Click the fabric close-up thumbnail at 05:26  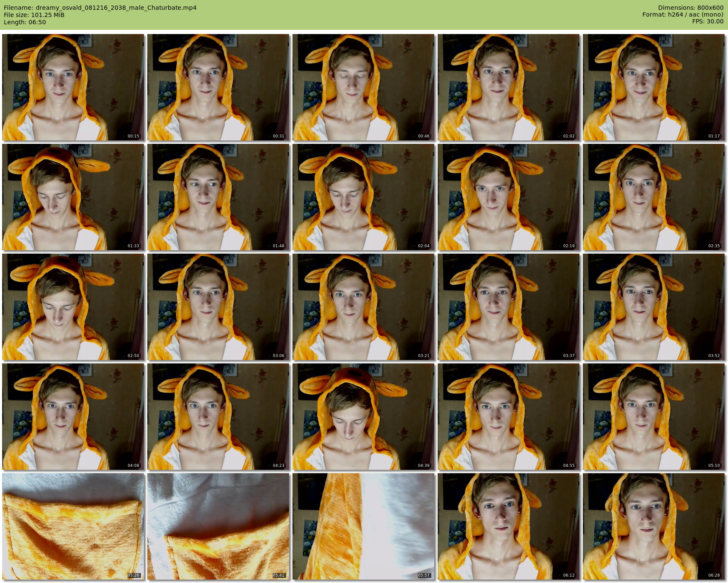click(x=73, y=526)
